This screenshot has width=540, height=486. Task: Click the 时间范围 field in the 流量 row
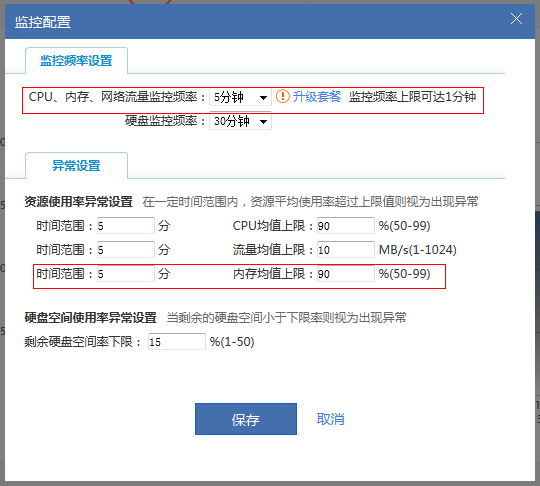126,250
